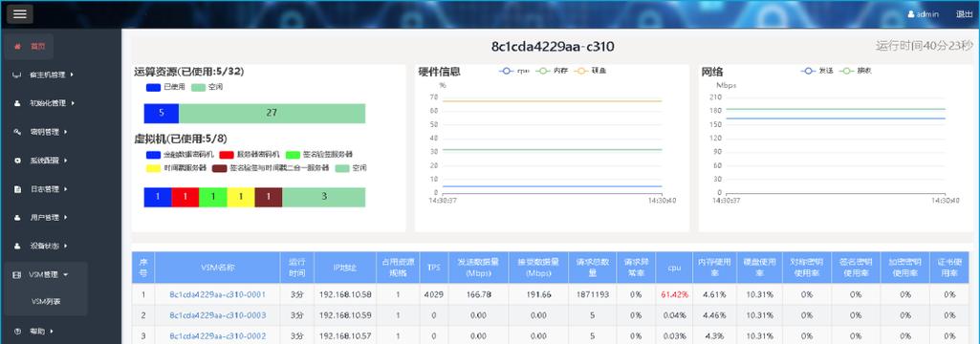Screen dimensions: 980x344
Task: Expand the 日志管理 arrow
Action: 66,189
